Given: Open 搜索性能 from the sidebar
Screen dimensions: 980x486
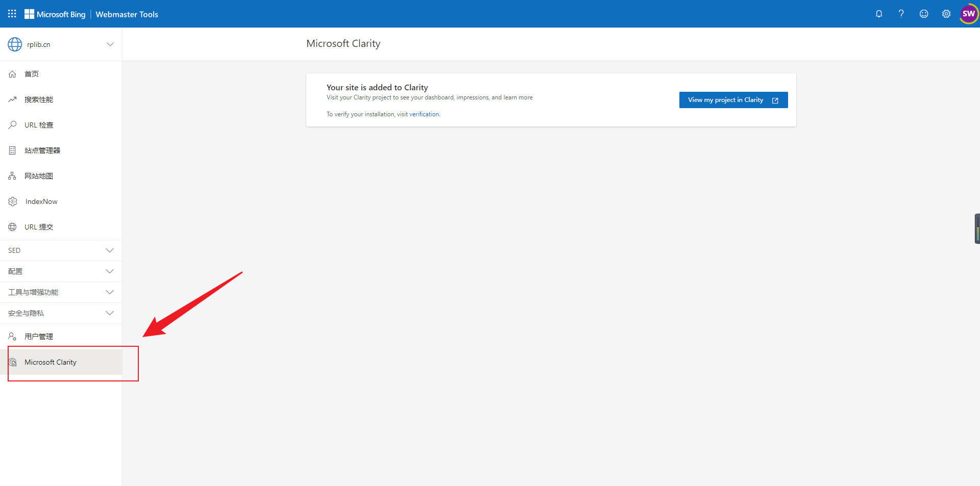Looking at the screenshot, I should [x=39, y=99].
